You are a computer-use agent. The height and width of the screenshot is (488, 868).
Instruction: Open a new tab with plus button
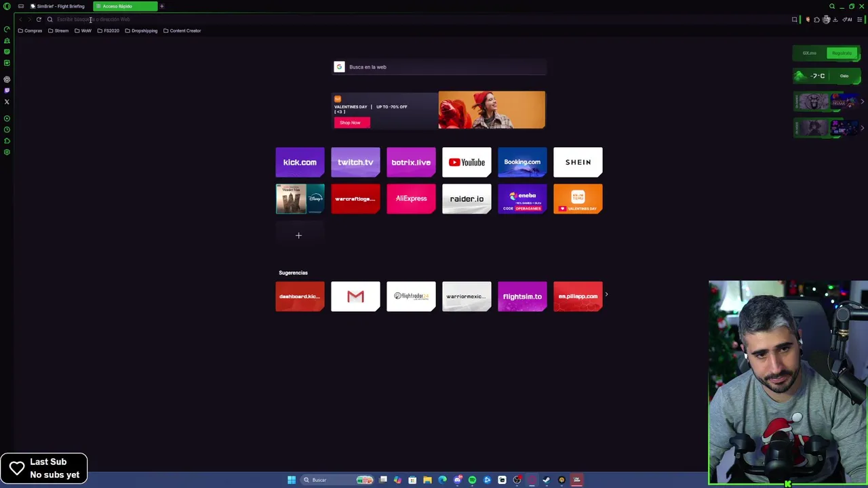(x=162, y=6)
